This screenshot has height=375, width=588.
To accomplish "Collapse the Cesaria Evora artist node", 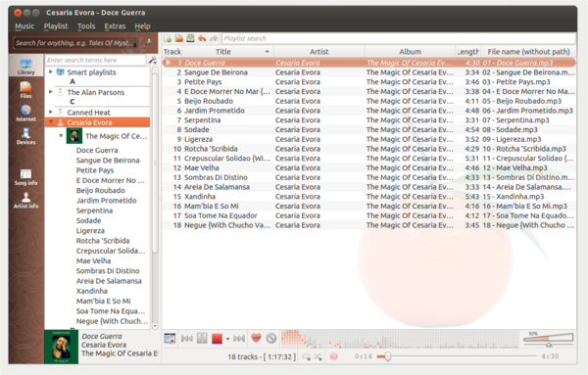I will [51, 121].
